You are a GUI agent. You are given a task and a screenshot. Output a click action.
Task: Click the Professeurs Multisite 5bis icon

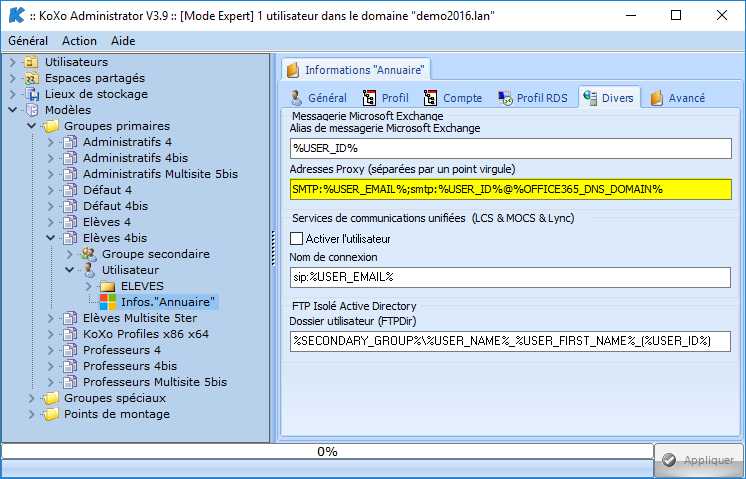click(x=70, y=382)
